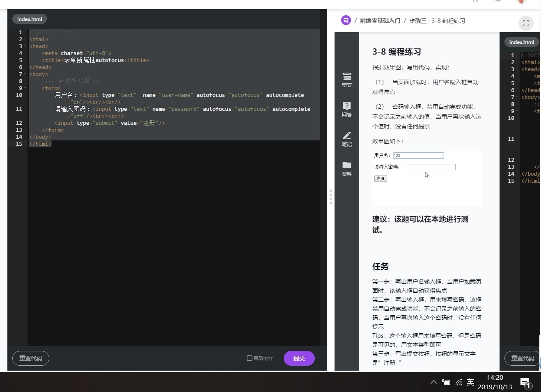Image resolution: width=541 pixels, height=392 pixels.
Task: Click 重置代码 button in right editor
Action: coord(523,358)
